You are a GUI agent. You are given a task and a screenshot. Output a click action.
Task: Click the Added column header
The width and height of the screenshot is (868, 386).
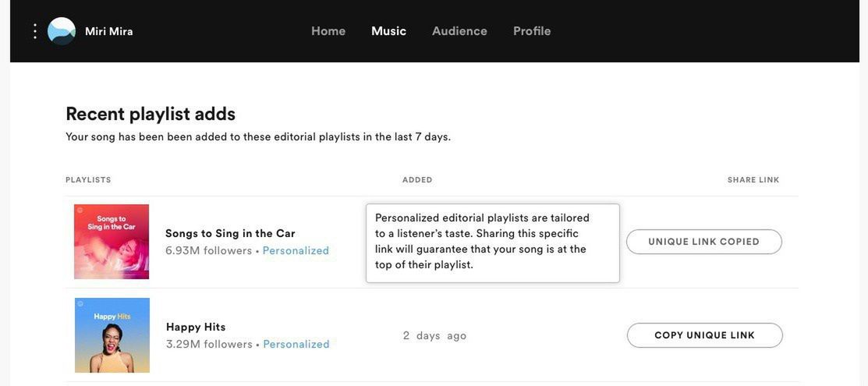point(417,180)
